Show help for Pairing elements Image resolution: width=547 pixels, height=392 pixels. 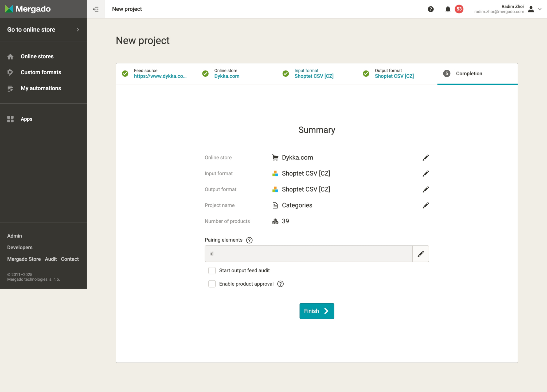click(249, 240)
